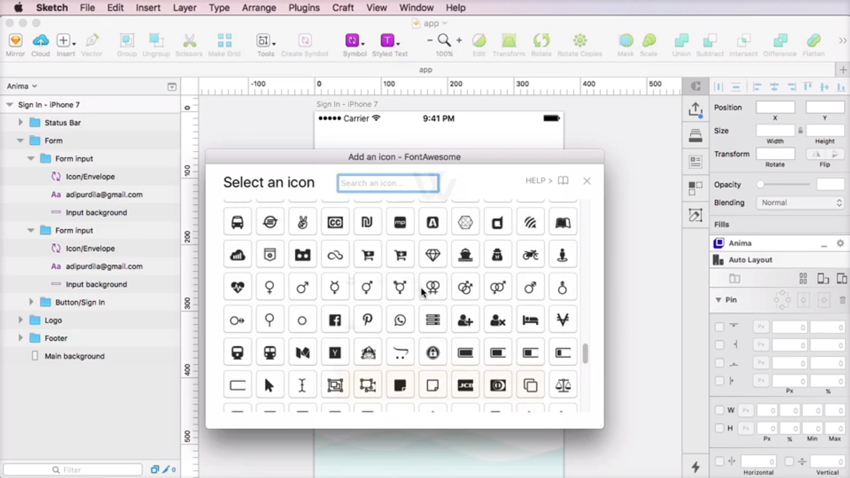The height and width of the screenshot is (478, 850).
Task: Choose the heartbeat icon
Action: [x=237, y=288]
